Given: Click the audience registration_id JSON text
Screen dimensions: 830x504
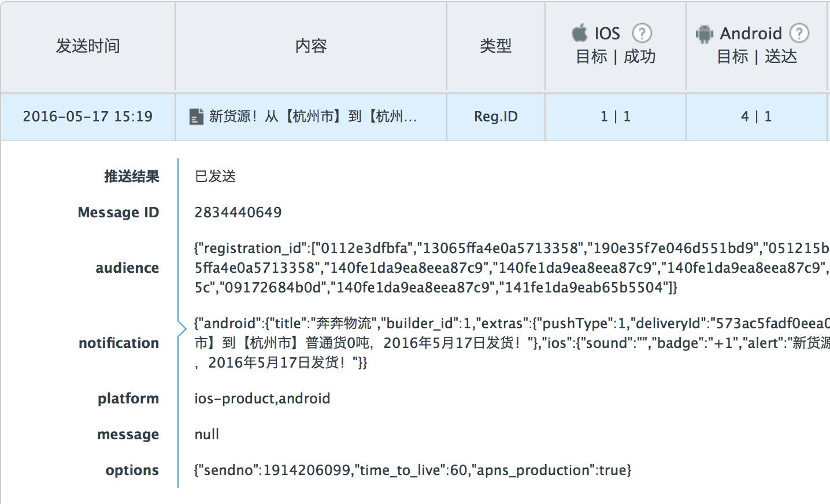Looking at the screenshot, I should (512, 268).
